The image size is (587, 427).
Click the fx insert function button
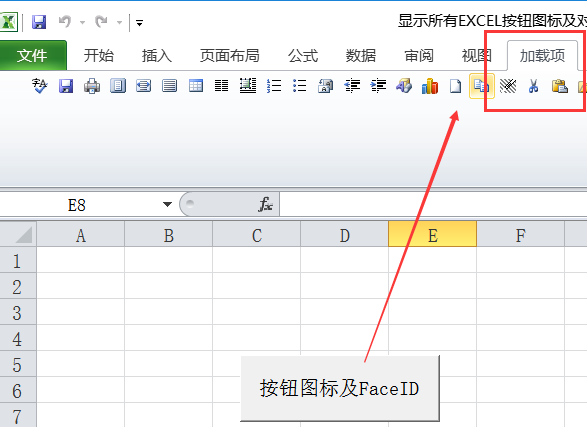tap(265, 204)
